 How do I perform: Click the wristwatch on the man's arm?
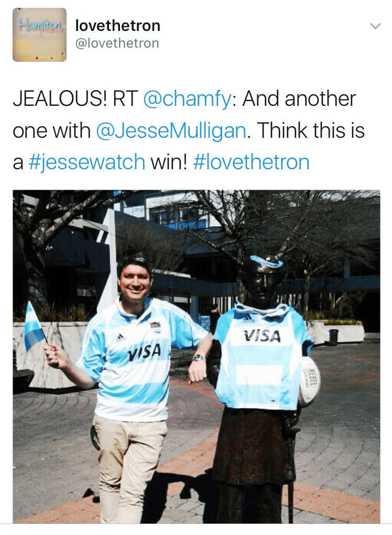pos(198,357)
